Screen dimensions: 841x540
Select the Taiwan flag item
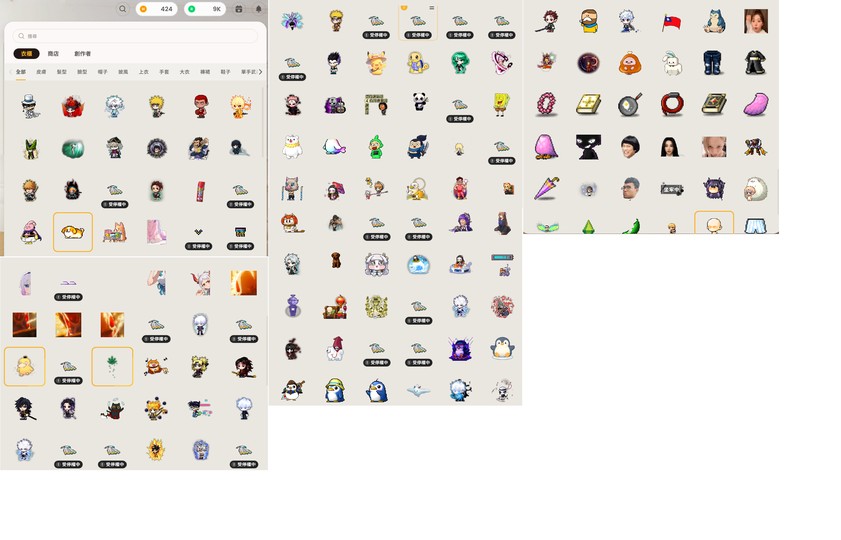click(672, 22)
